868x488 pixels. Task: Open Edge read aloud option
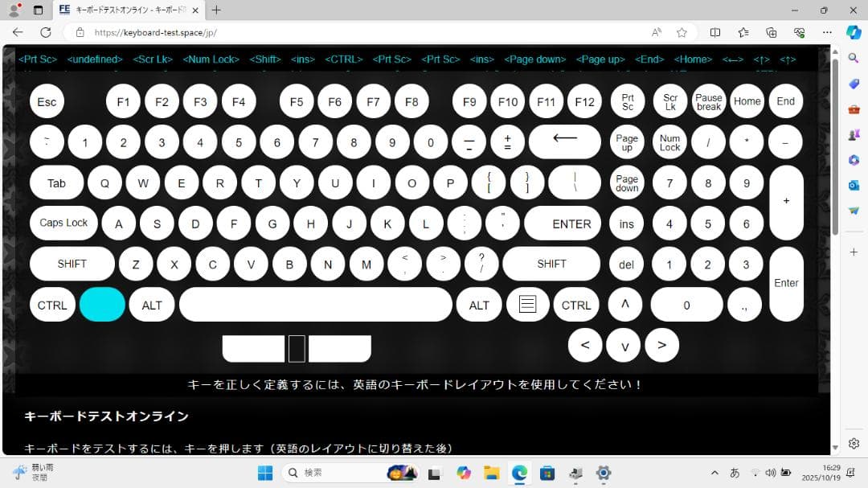tap(657, 33)
